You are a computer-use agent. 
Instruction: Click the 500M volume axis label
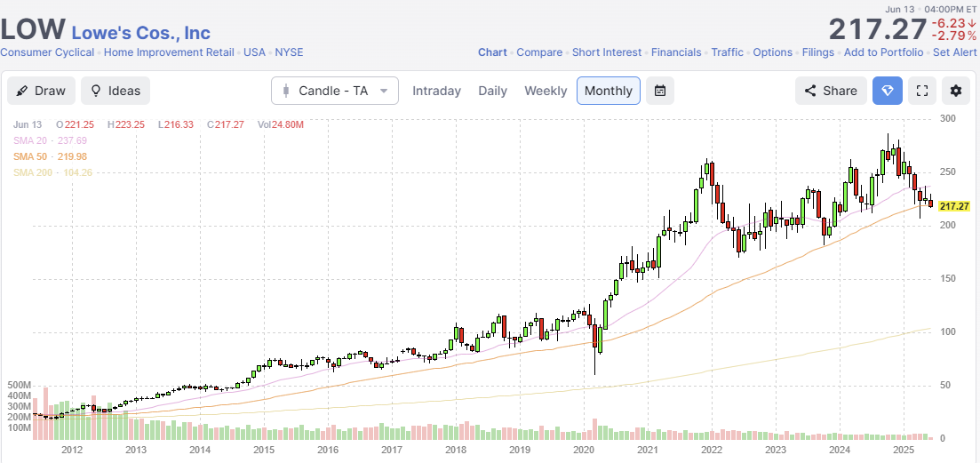(19, 386)
